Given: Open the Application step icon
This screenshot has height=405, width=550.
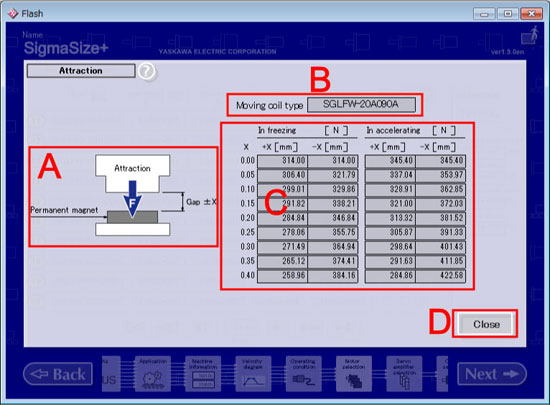Looking at the screenshot, I should [153, 374].
